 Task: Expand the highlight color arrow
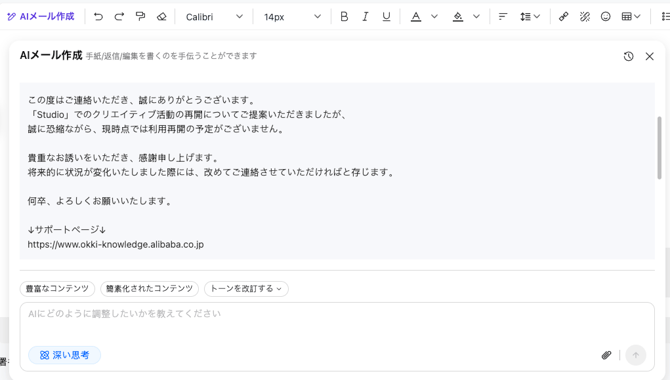click(476, 17)
